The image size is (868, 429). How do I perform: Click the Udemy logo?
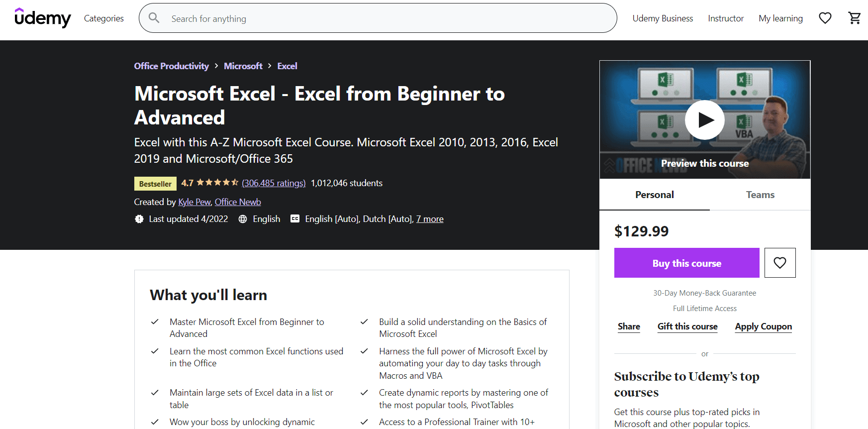43,18
